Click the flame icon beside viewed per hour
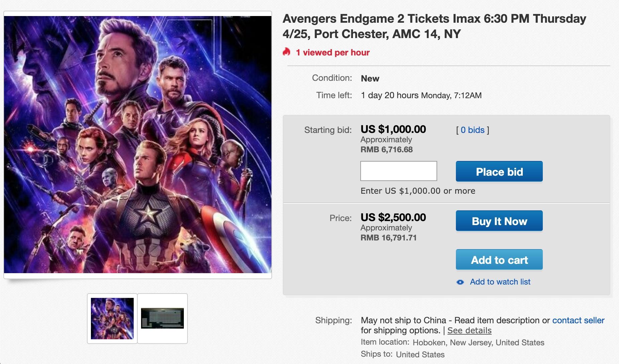Image resolution: width=619 pixels, height=364 pixels. pyautogui.click(x=286, y=52)
